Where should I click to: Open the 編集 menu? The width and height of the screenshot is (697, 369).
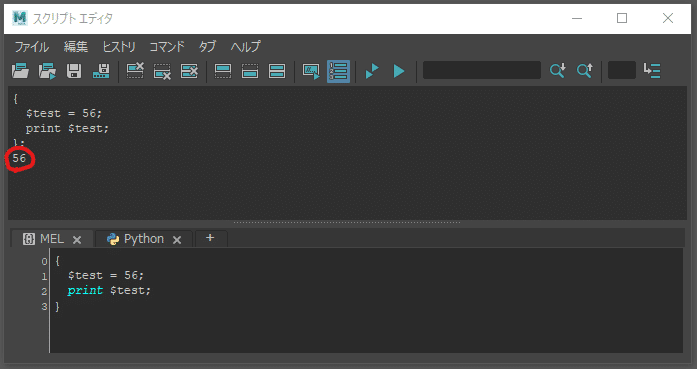[x=76, y=47]
